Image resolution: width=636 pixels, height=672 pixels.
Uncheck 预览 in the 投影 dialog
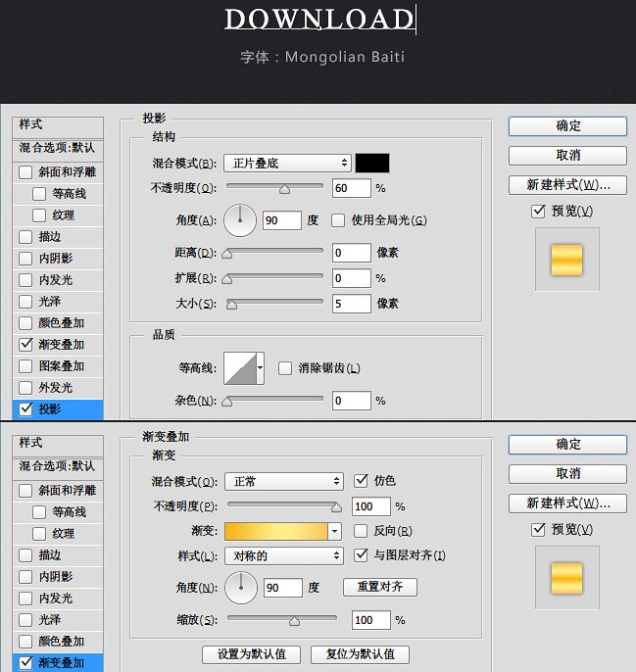click(x=538, y=212)
